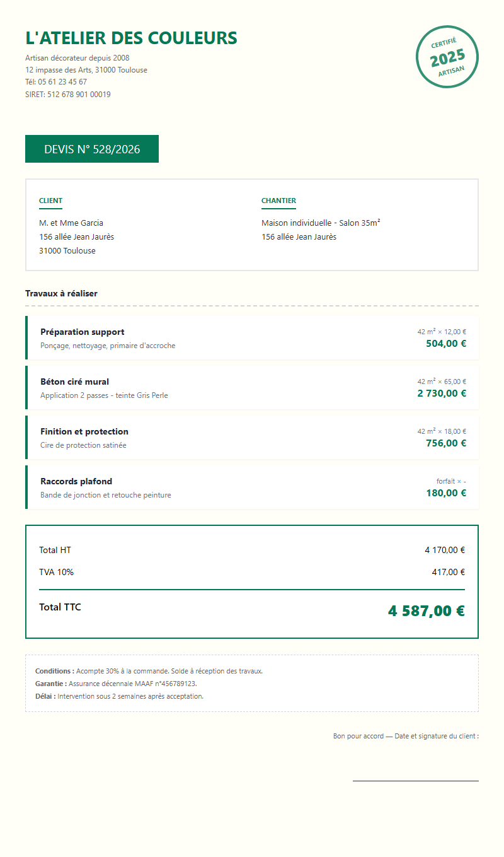Click the telephone number in header
This screenshot has height=857, width=504.
click(x=56, y=82)
